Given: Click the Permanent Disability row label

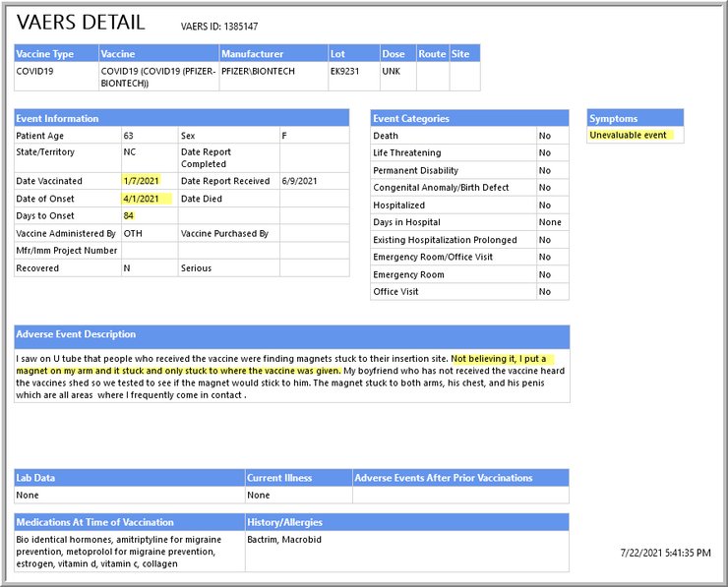Looking at the screenshot, I should 415,170.
